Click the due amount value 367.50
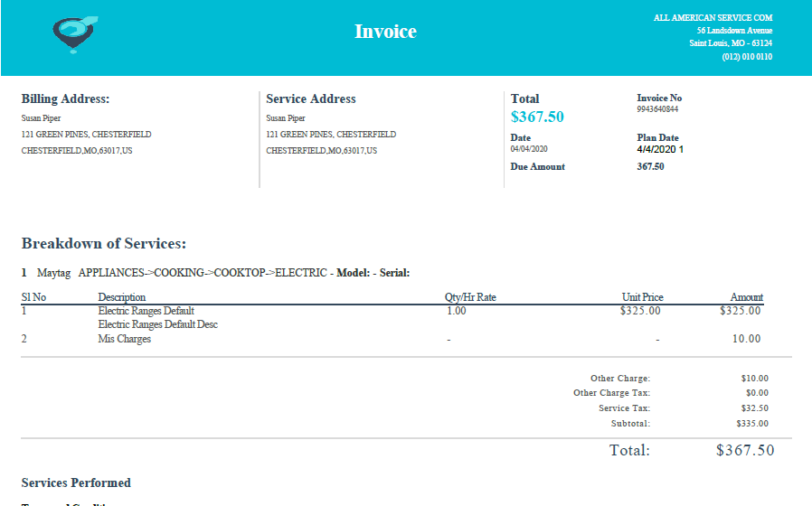Screen dimensions: 812x506 point(650,166)
